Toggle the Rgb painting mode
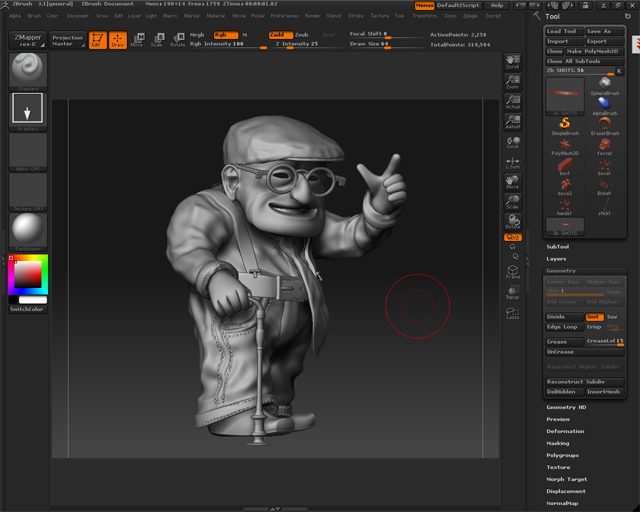This screenshot has width=640, height=512. click(x=224, y=34)
